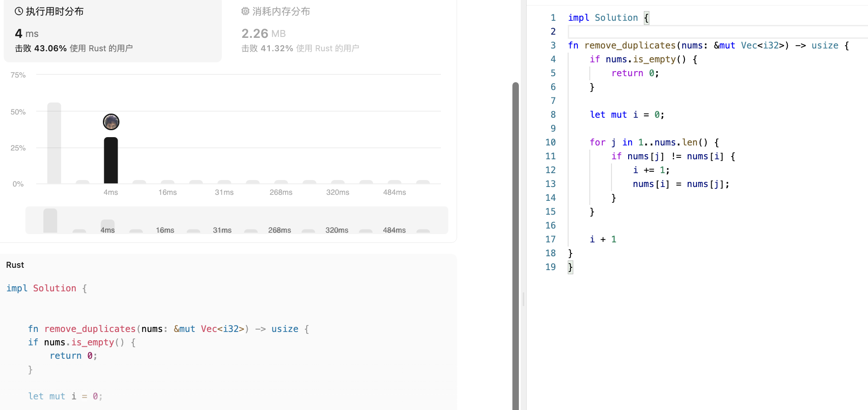Click the clock icon beside 执行用时分布
868x410 pixels.
[x=19, y=12]
